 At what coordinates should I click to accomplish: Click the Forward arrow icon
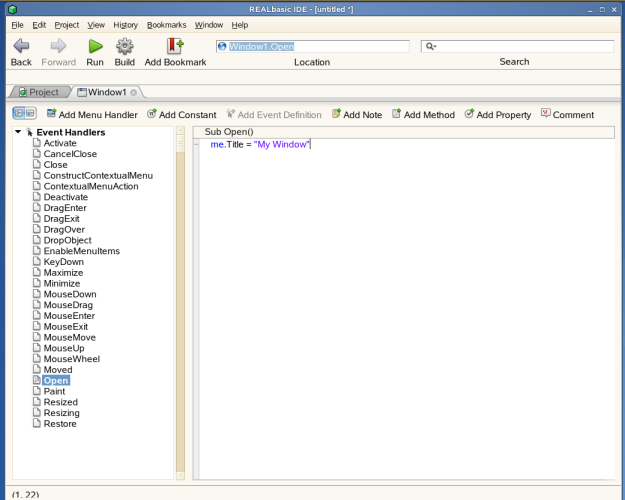click(x=58, y=46)
